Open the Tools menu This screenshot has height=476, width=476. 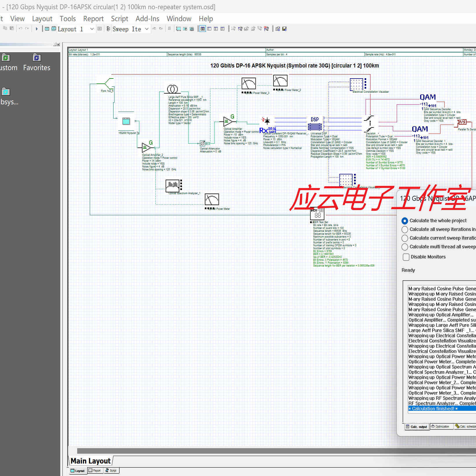pyautogui.click(x=68, y=19)
